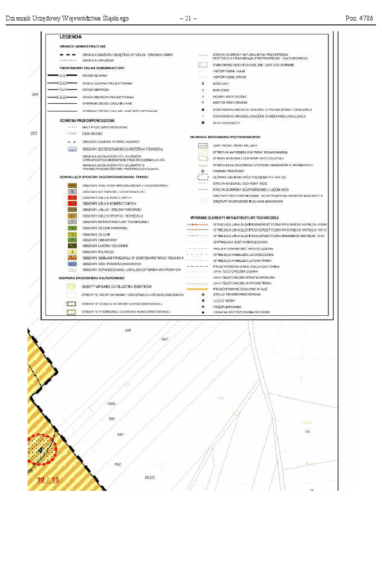Click the FIGURY PRZYDROŻNE label
Viewport: 382px width, 588px height.
coord(230,97)
